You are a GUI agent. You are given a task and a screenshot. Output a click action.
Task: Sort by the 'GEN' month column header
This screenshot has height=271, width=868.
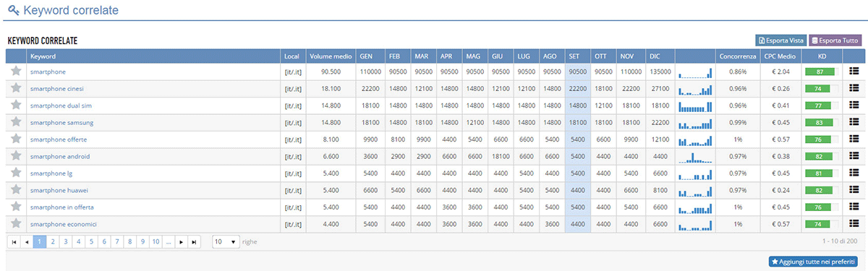tap(370, 56)
